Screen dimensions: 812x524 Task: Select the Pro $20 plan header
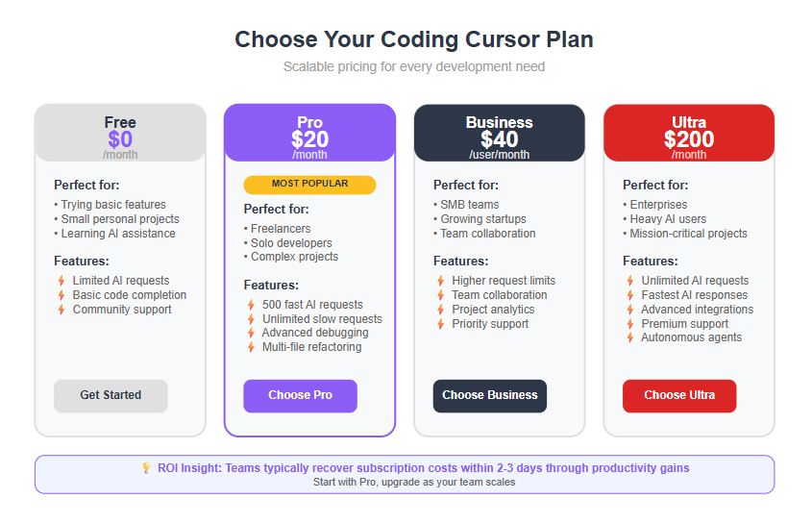(x=309, y=133)
